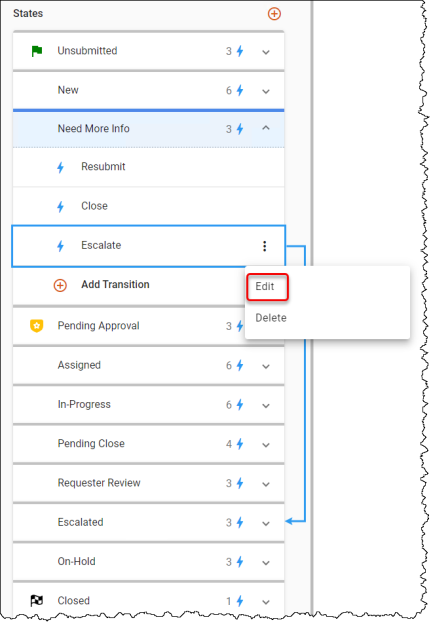Expand the Escalated state chevron
Image resolution: width=431 pixels, height=622 pixels.
click(266, 523)
